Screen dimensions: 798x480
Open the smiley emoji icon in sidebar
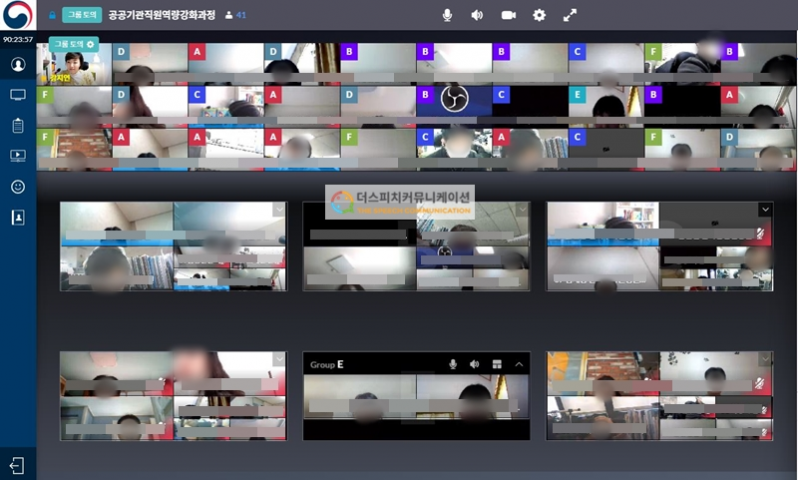[18, 187]
